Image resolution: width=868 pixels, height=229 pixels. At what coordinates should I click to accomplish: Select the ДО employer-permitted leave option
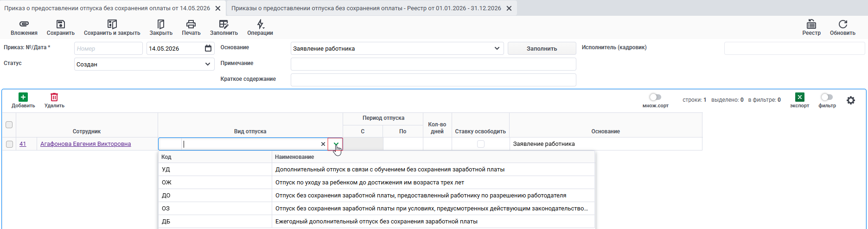pyautogui.click(x=377, y=196)
